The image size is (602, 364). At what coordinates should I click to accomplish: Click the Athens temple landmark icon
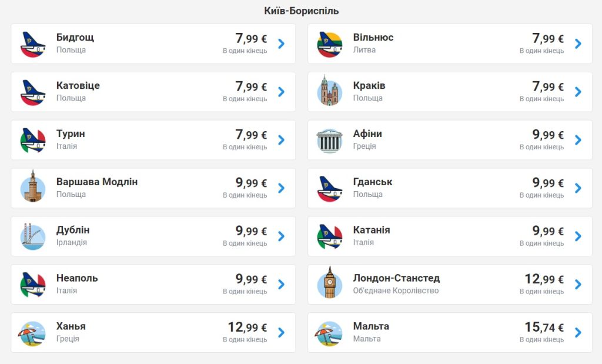[x=330, y=141]
